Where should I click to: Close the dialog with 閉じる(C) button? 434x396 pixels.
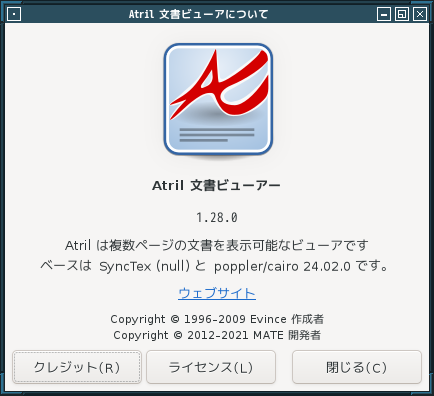point(357,367)
